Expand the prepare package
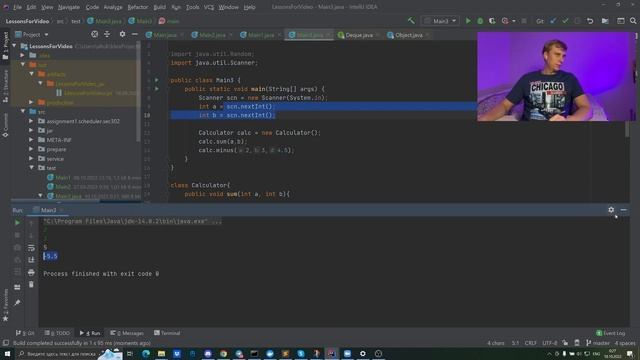640x360 pixels. 31,149
